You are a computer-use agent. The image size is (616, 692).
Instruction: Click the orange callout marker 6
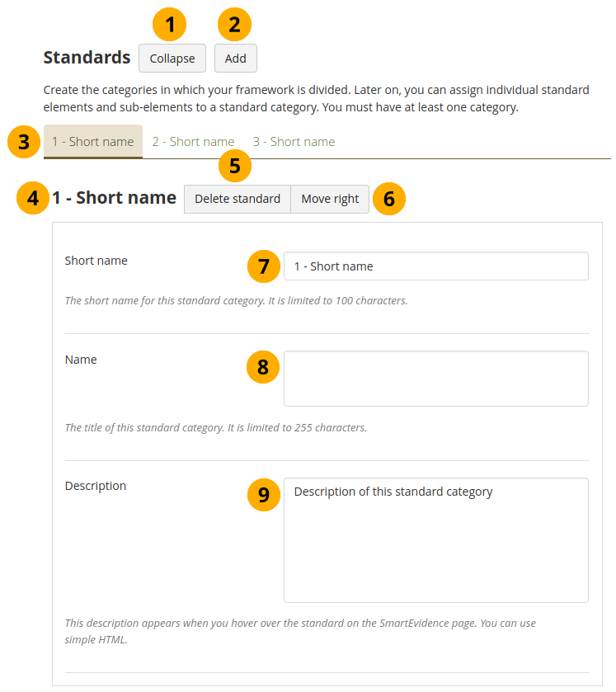click(389, 199)
